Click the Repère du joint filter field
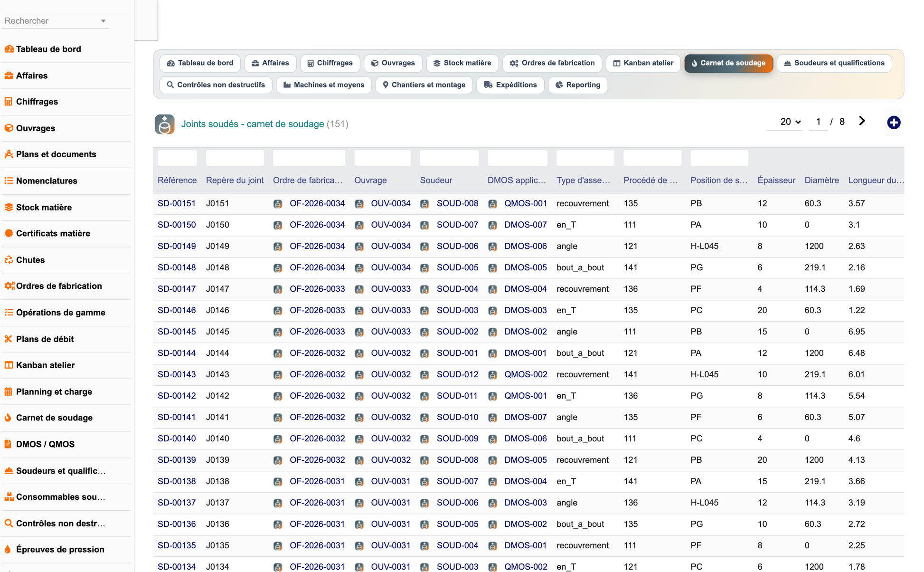924x572 pixels. (235, 158)
